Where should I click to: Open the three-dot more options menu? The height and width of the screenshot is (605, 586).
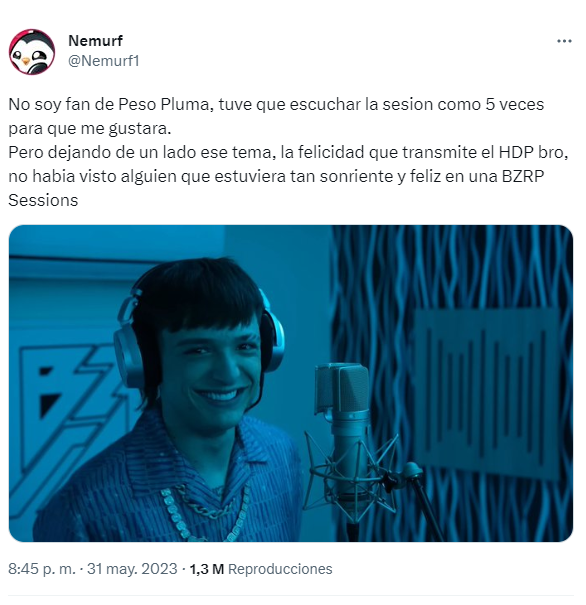click(564, 41)
